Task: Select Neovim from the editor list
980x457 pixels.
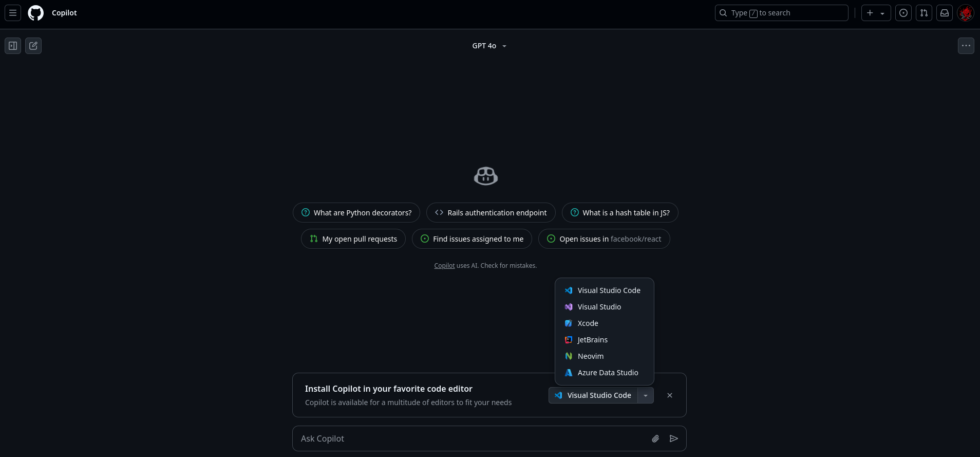Action: pyautogui.click(x=590, y=356)
